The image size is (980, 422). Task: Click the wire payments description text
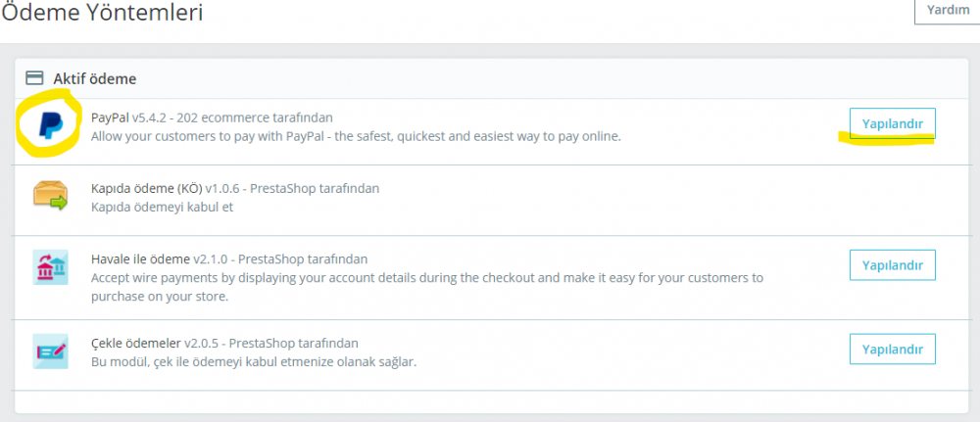pyautogui.click(x=426, y=278)
